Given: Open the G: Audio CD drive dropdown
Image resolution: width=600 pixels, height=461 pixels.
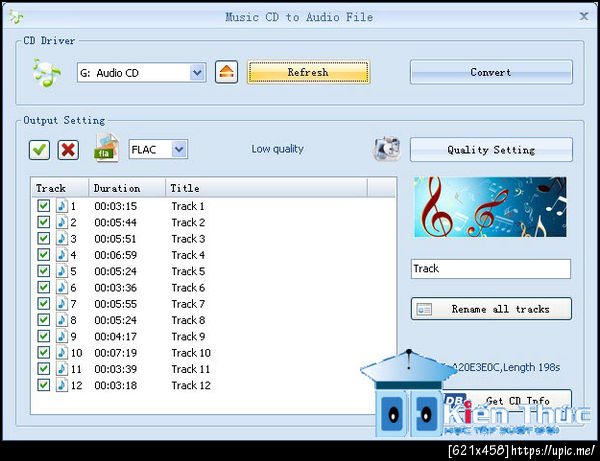Looking at the screenshot, I should pyautogui.click(x=197, y=72).
